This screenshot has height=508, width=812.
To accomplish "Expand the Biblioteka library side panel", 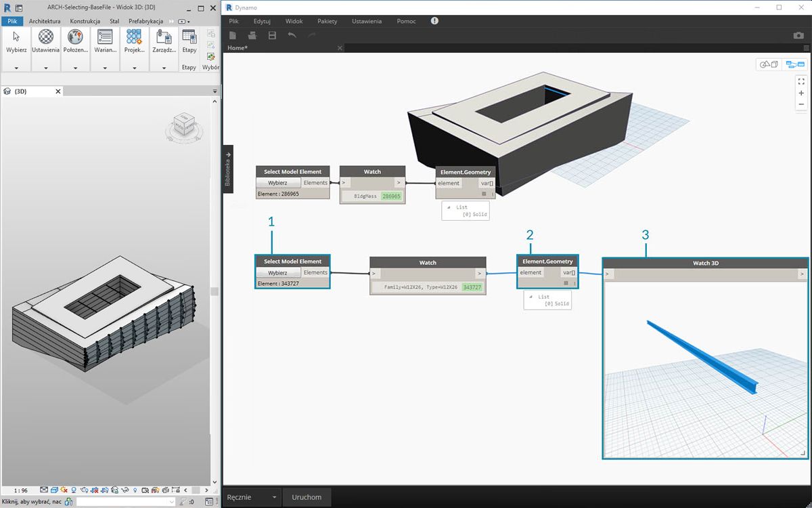I will click(228, 169).
